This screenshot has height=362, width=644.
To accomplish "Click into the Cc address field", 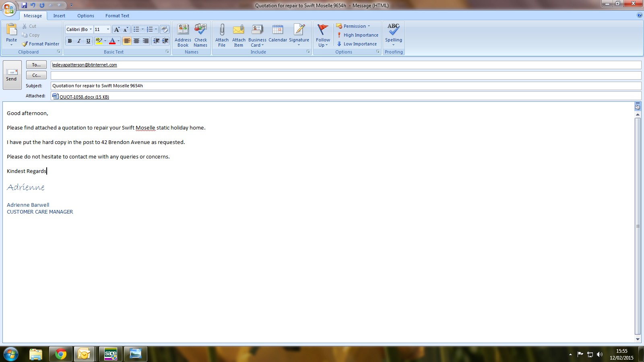I will [345, 75].
